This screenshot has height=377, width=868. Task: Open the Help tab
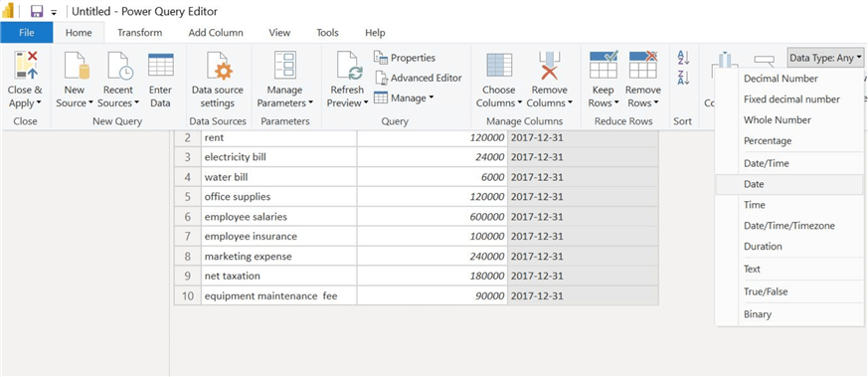pos(375,33)
